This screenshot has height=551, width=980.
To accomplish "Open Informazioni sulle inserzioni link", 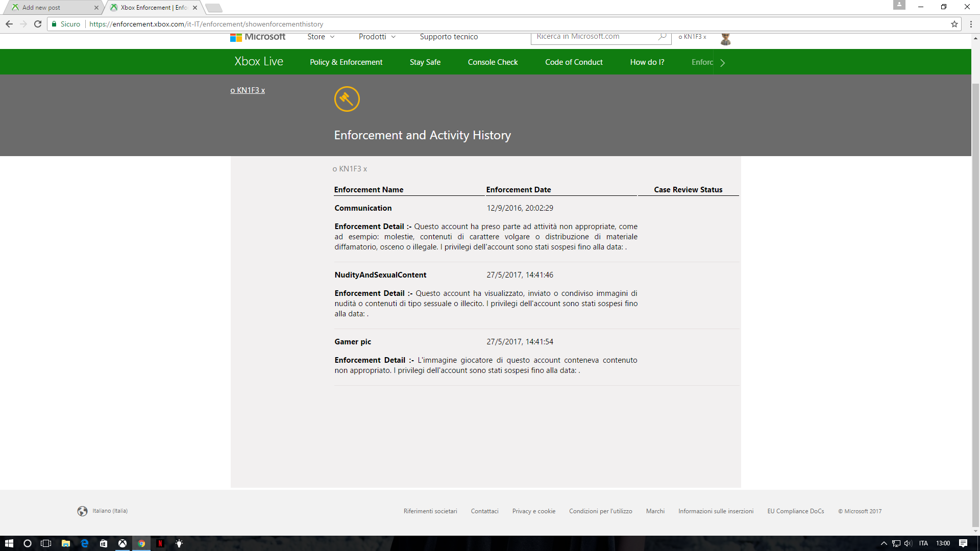I will [716, 511].
